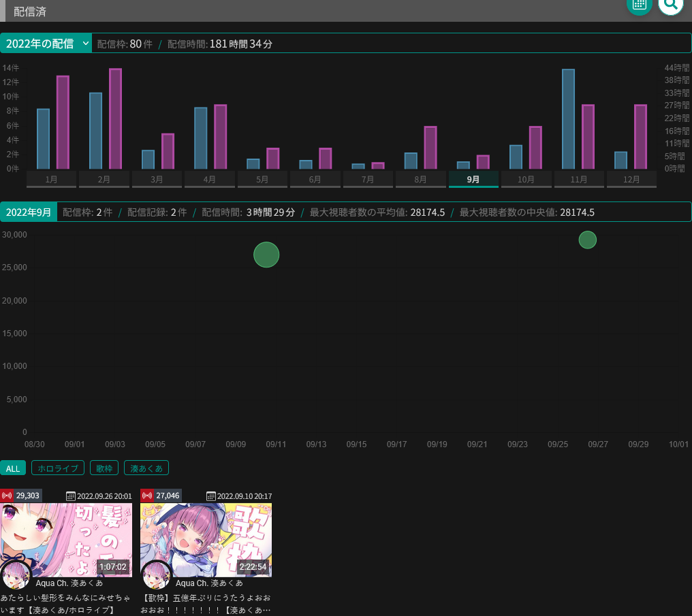This screenshot has height=616, width=692.
Task: Open the 髪切ったよ stream thumbnail
Action: point(66,540)
